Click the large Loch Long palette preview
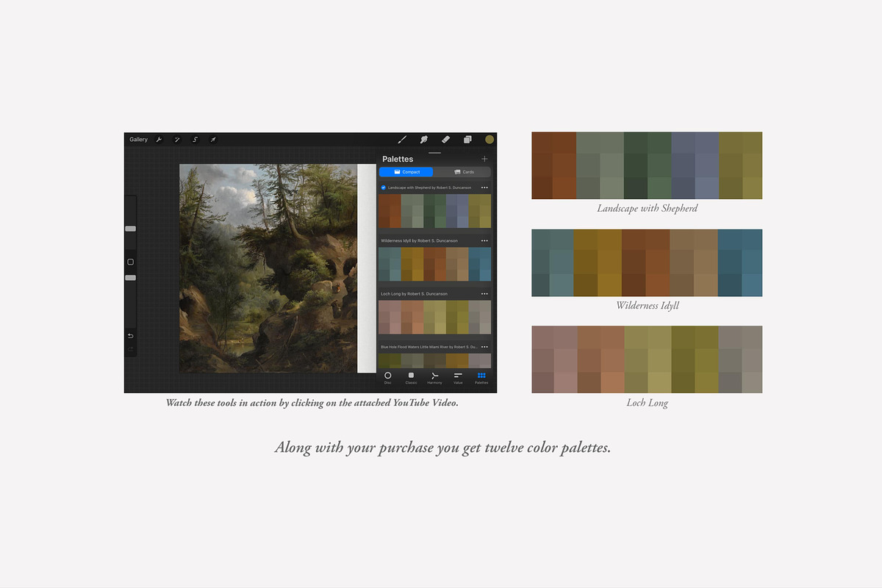The height and width of the screenshot is (588, 882). tap(647, 359)
